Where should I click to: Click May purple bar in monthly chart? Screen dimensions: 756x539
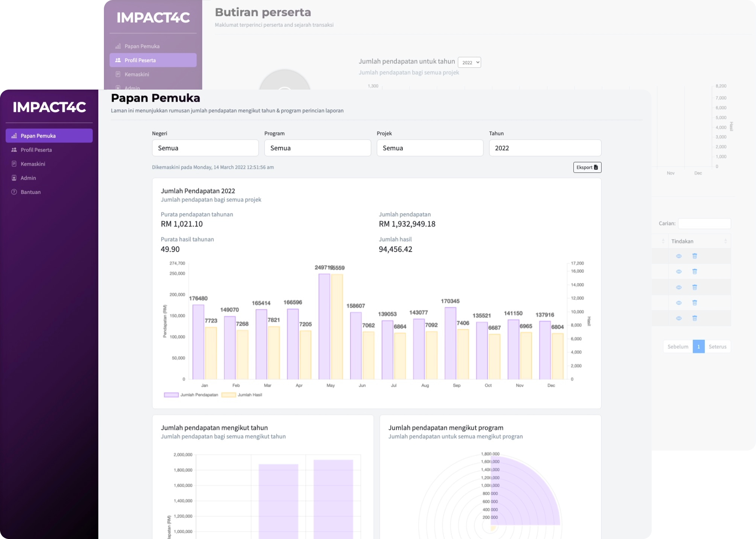pos(324,326)
